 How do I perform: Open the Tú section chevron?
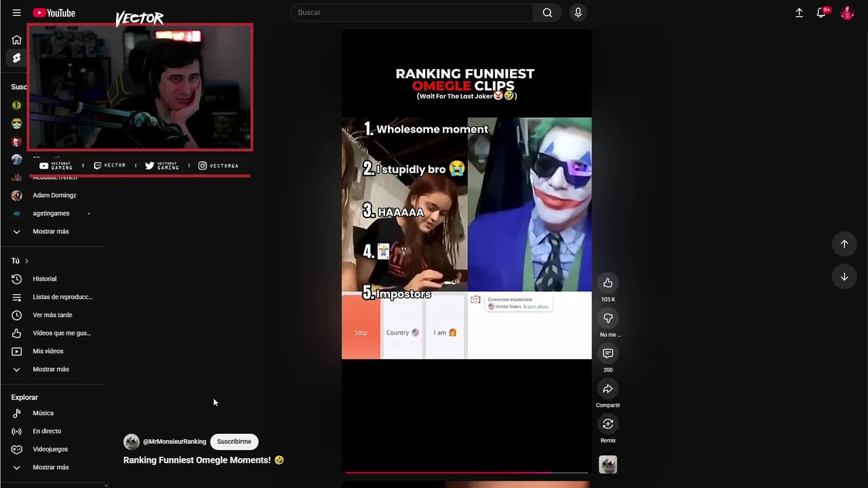click(x=26, y=261)
